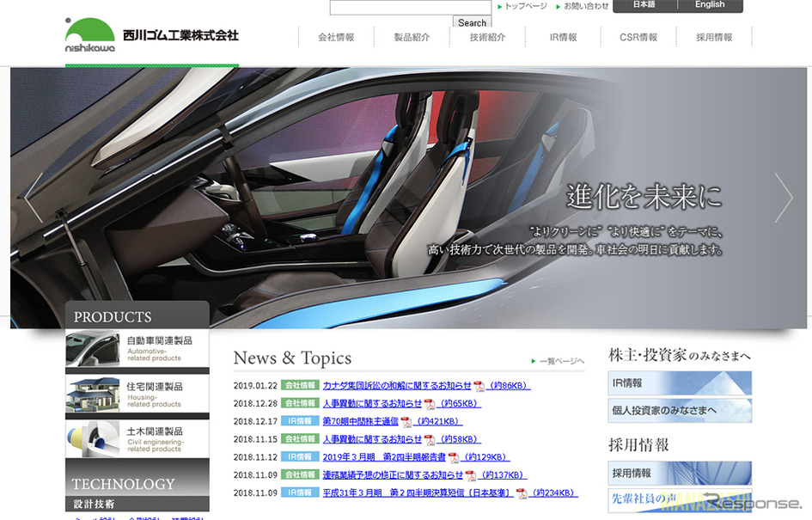Click the 2019.01.22 news date
Image resolution: width=812 pixels, height=520 pixels.
pos(255,386)
